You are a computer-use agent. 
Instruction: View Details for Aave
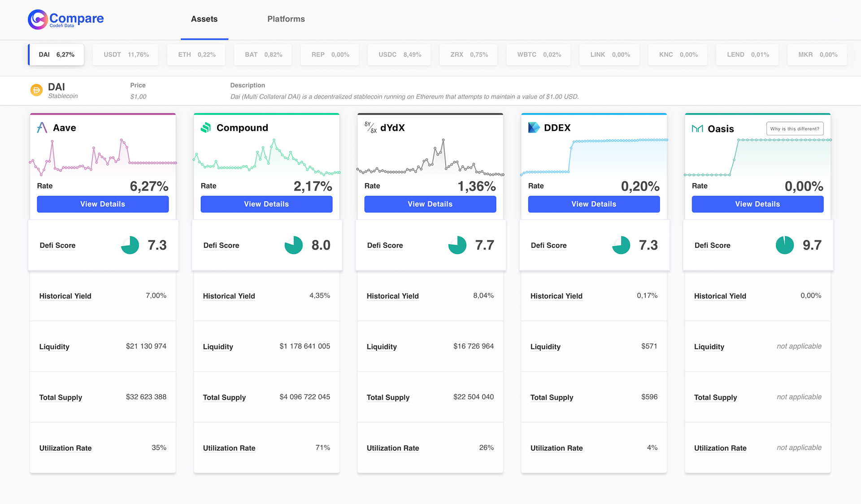[103, 204]
